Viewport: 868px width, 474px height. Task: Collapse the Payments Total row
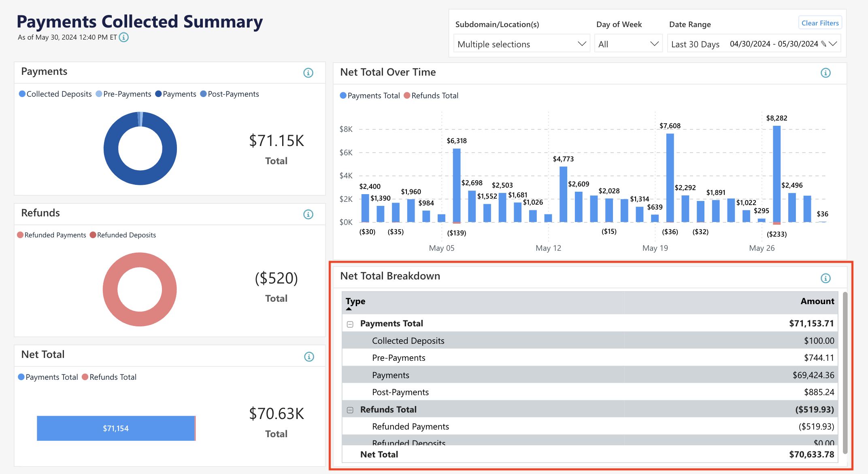350,324
